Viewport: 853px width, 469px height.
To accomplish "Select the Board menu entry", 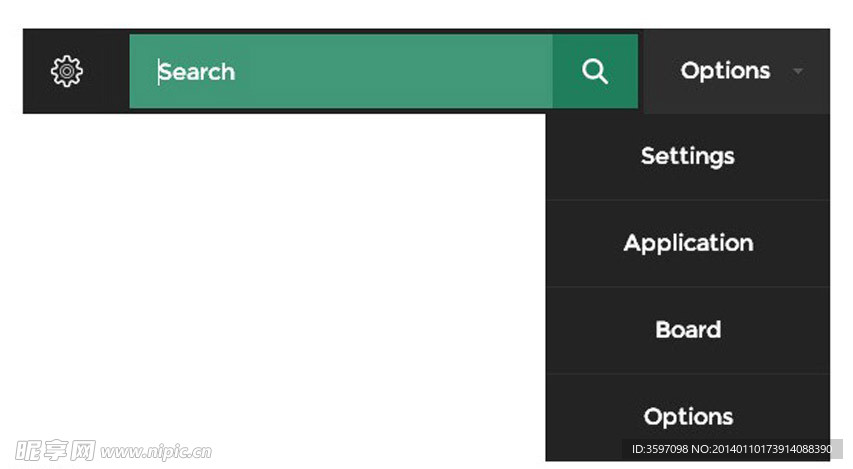I will pos(688,330).
